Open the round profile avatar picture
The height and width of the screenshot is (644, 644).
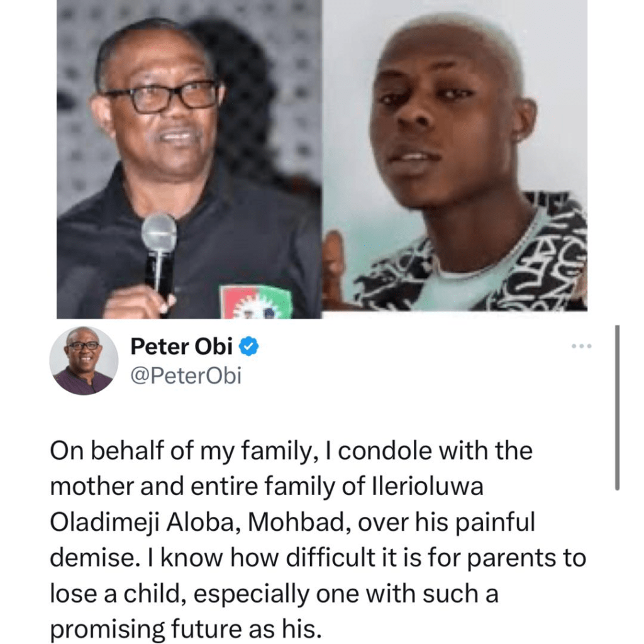pyautogui.click(x=84, y=360)
